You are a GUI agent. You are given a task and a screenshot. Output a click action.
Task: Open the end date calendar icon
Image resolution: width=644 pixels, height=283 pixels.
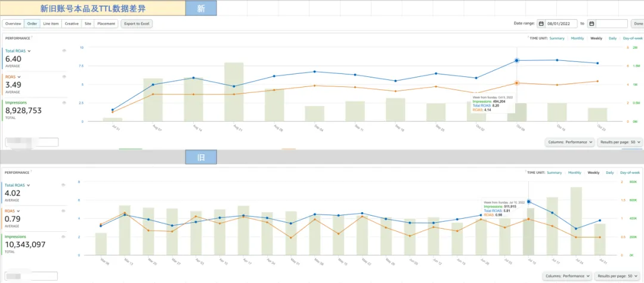click(592, 24)
